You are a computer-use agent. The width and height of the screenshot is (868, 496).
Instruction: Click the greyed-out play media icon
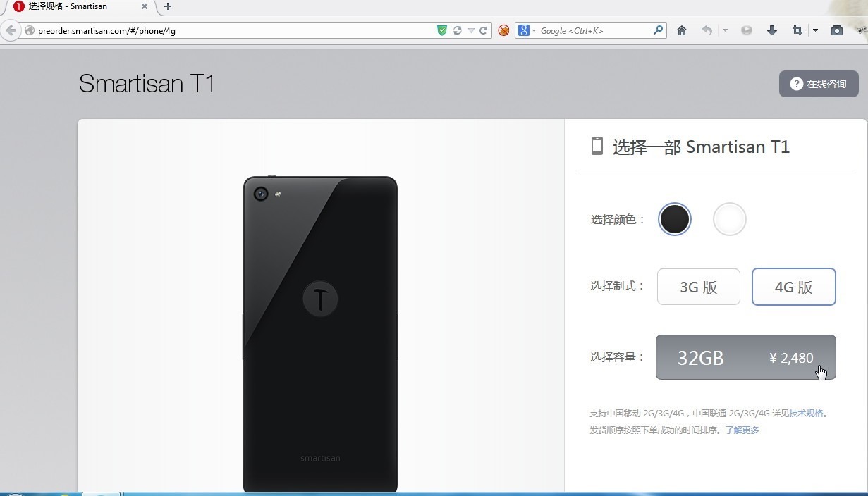(x=746, y=30)
